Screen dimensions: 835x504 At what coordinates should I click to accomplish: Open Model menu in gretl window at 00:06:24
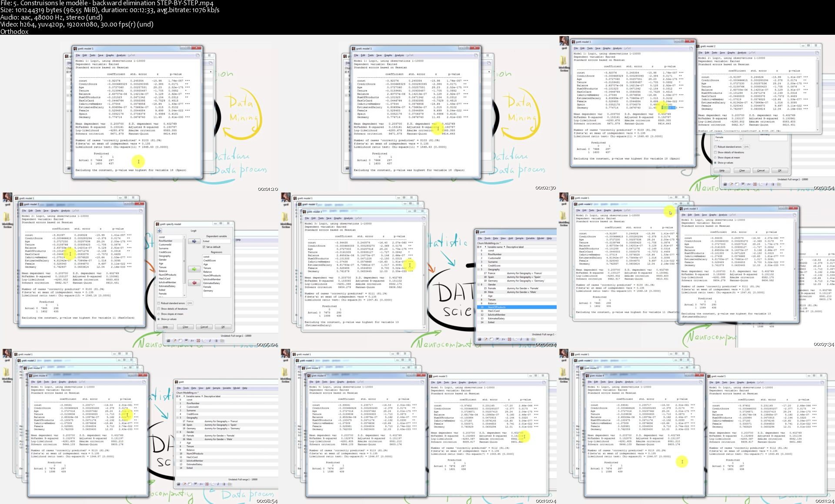click(x=541, y=238)
